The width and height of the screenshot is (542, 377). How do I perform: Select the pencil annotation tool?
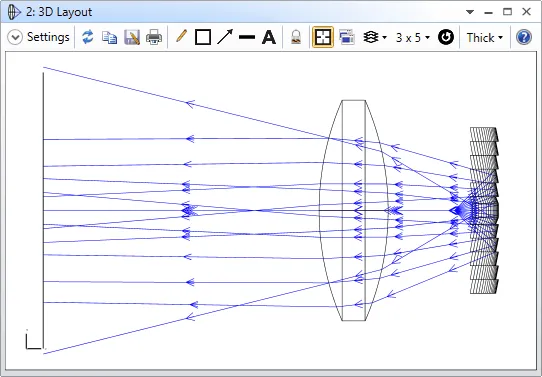pyautogui.click(x=181, y=36)
